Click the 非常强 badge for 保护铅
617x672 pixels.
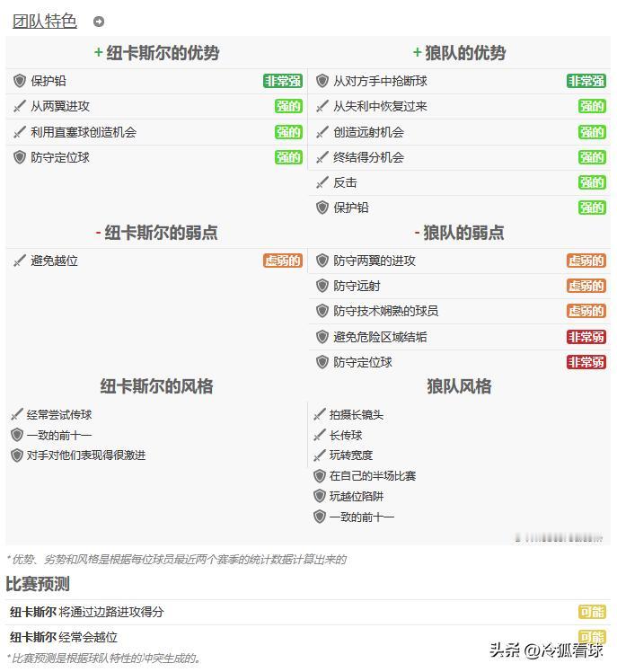283,81
